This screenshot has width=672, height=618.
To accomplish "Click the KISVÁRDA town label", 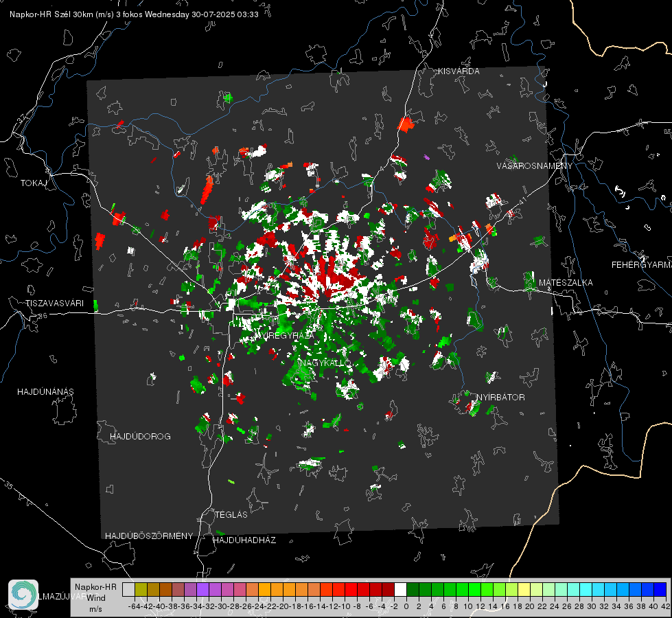I will tap(459, 71).
